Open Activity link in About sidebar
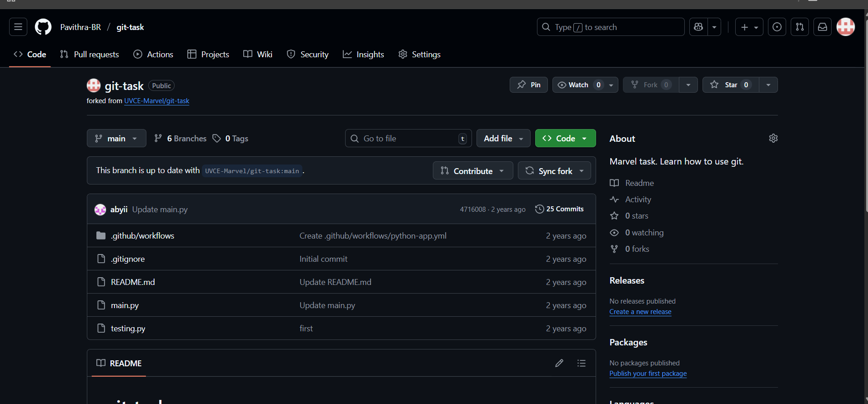This screenshot has height=404, width=868. [x=630, y=200]
